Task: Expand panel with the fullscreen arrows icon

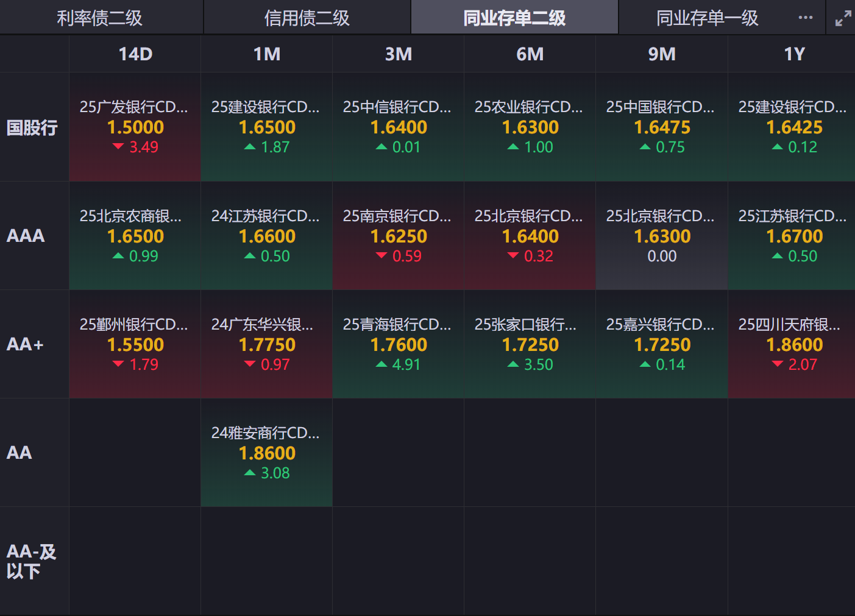Action: 843,18
